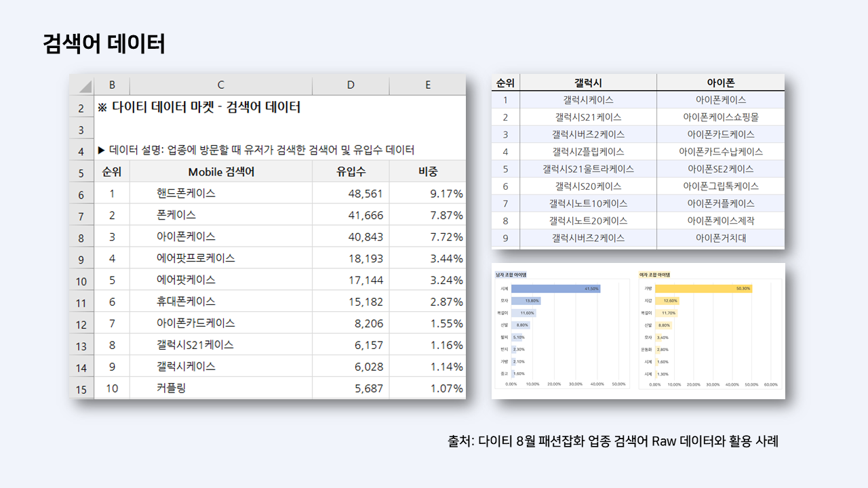Click '아이폰케이스쇼핑몰' in the right table
868x488 pixels.
pos(721,117)
